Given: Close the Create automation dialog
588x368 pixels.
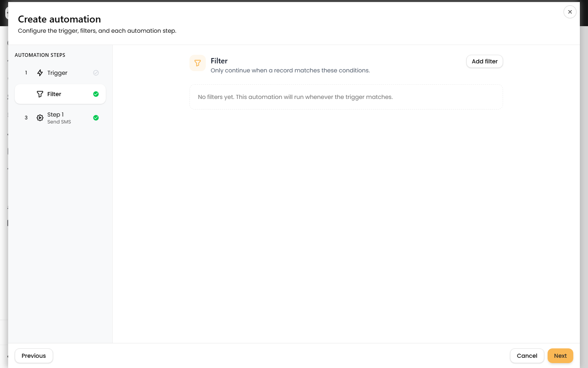Looking at the screenshot, I should 570,12.
